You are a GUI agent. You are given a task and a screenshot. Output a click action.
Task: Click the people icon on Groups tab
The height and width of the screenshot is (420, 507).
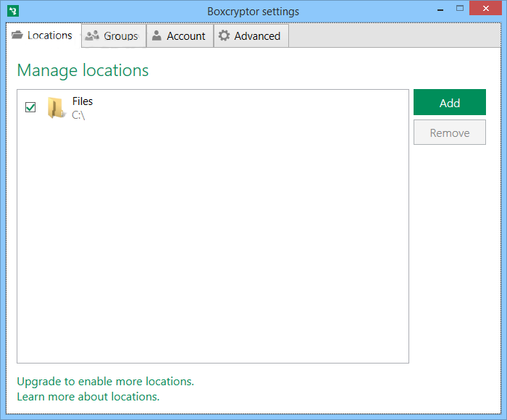pos(92,35)
